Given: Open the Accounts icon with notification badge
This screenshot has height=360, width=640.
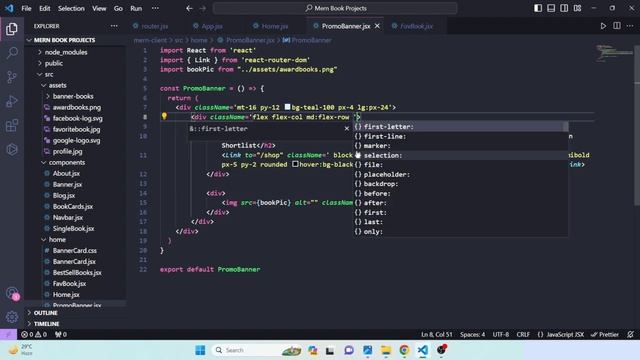Looking at the screenshot, I should click(x=12, y=293).
